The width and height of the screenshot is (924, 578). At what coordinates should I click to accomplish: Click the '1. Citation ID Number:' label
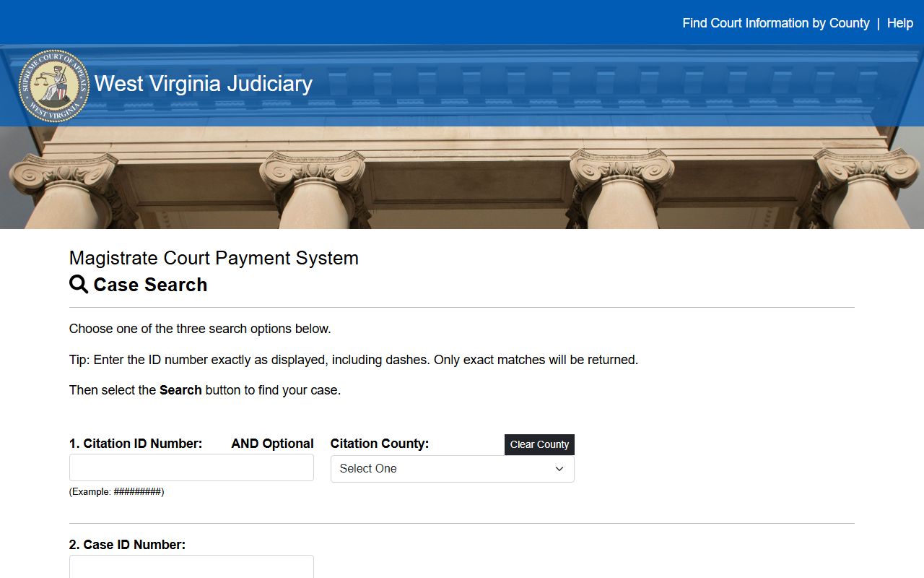pyautogui.click(x=136, y=444)
